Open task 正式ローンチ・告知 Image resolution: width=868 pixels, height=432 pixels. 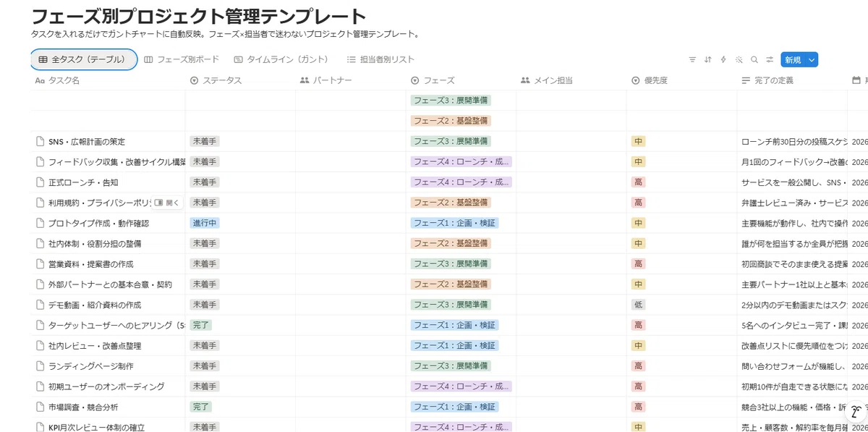tap(83, 182)
